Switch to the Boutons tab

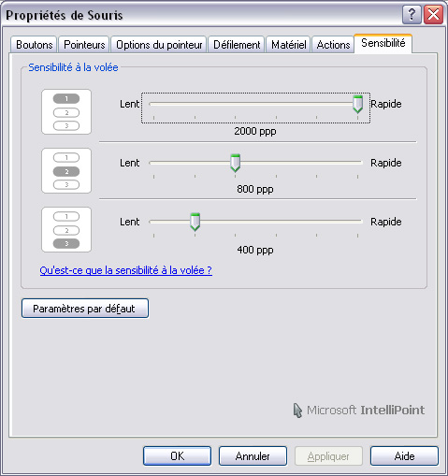(x=34, y=45)
